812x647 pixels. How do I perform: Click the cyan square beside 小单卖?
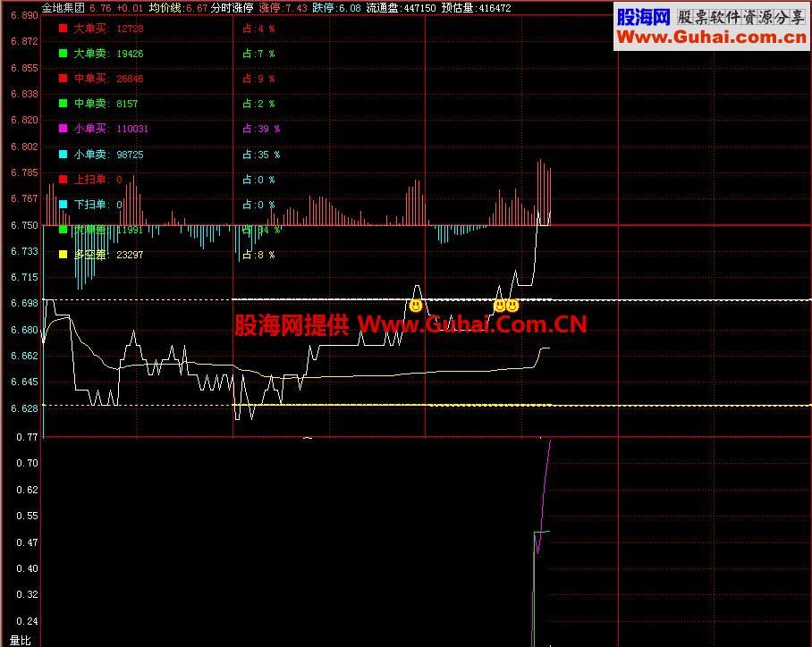[63, 155]
